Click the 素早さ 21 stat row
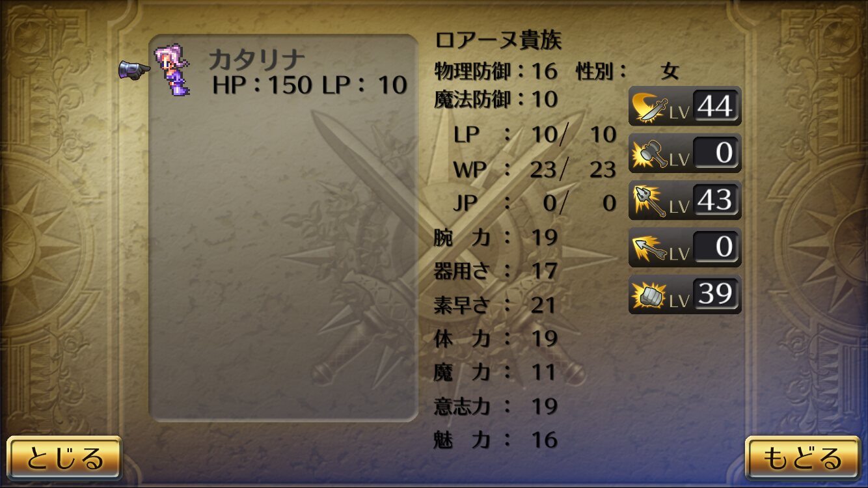The image size is (868, 488). [495, 305]
